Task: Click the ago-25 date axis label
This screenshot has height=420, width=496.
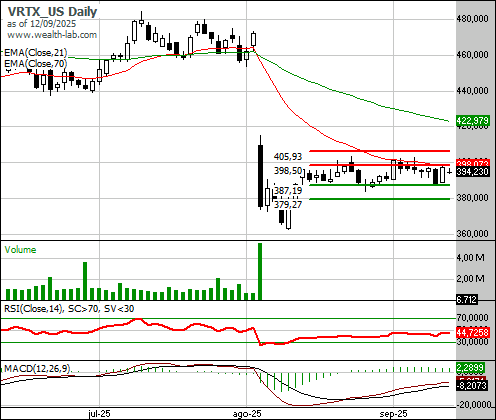Action: coord(247,414)
